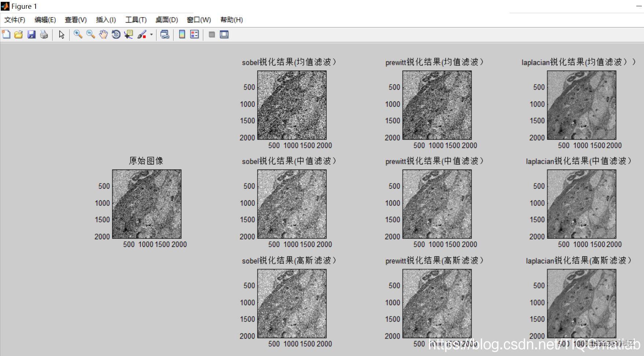644x356 pixels.
Task: Select the Data Cursor tool
Action: (129, 34)
